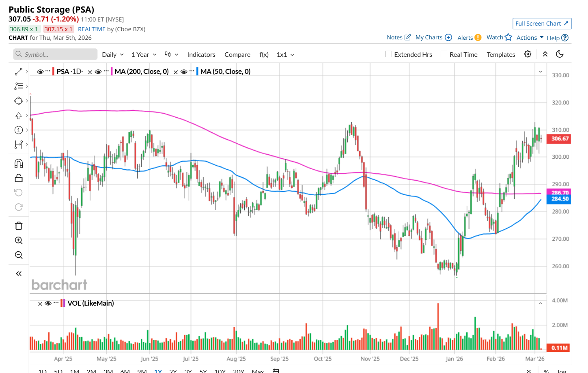This screenshot has width=588, height=373.
Task: Click the undo arrow icon
Action: coord(19,192)
